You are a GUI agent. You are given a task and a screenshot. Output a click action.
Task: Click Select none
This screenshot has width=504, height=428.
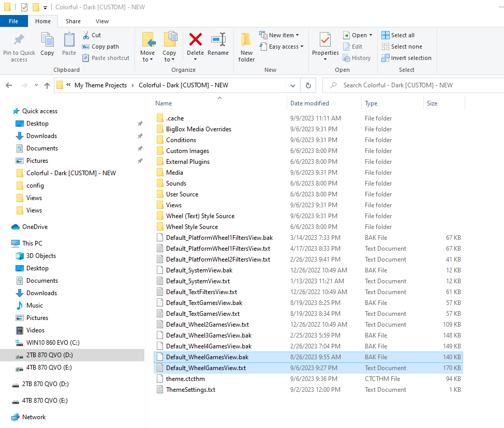click(x=402, y=47)
